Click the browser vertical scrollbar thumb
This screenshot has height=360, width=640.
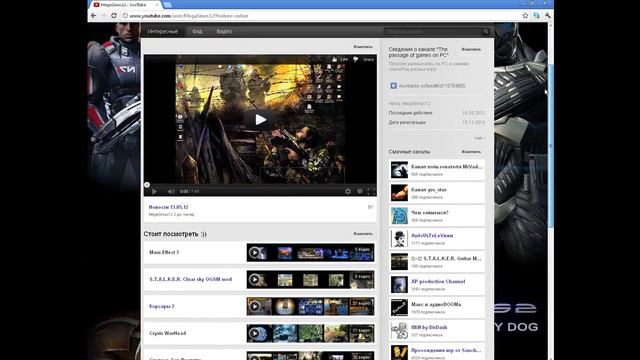(x=551, y=146)
